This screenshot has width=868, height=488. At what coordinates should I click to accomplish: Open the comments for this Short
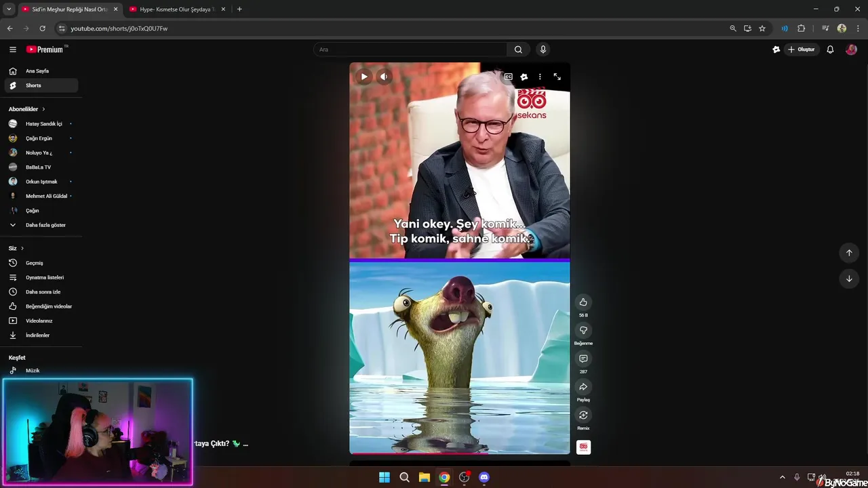pyautogui.click(x=583, y=359)
